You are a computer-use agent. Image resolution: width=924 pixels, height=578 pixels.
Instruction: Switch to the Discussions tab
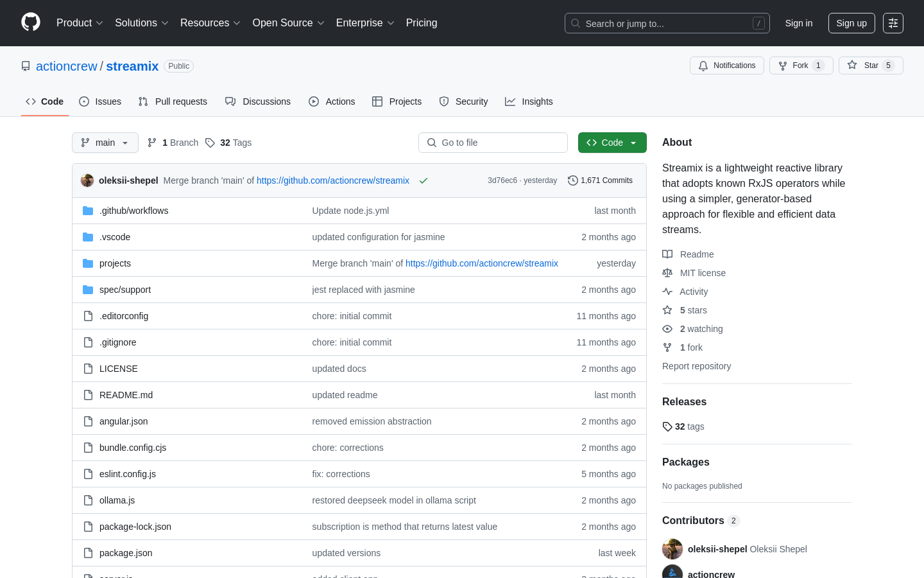click(258, 101)
